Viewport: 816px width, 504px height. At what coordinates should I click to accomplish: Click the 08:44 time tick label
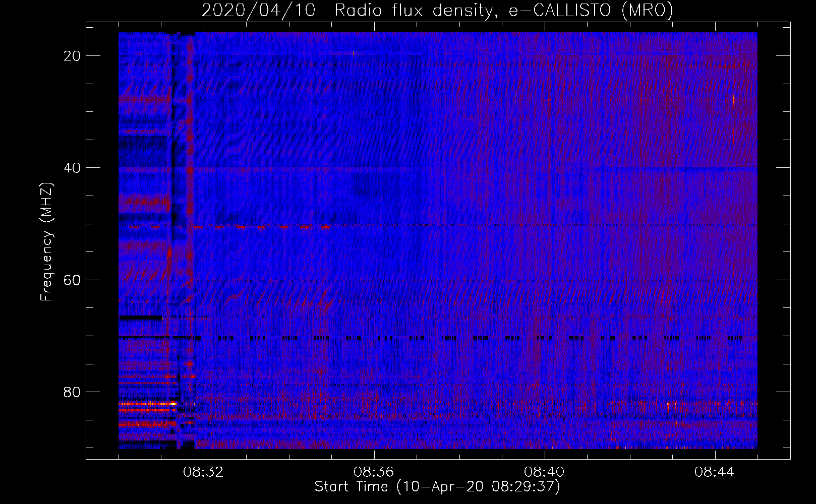pyautogui.click(x=715, y=472)
